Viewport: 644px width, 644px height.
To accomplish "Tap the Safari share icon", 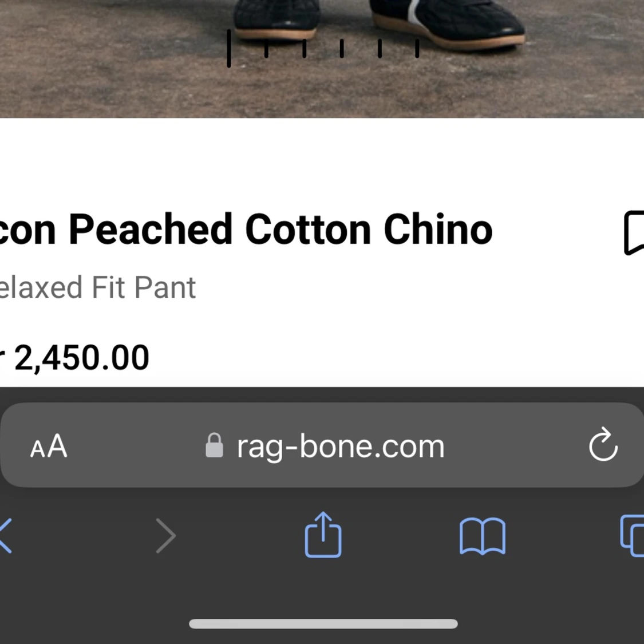I will (x=323, y=535).
